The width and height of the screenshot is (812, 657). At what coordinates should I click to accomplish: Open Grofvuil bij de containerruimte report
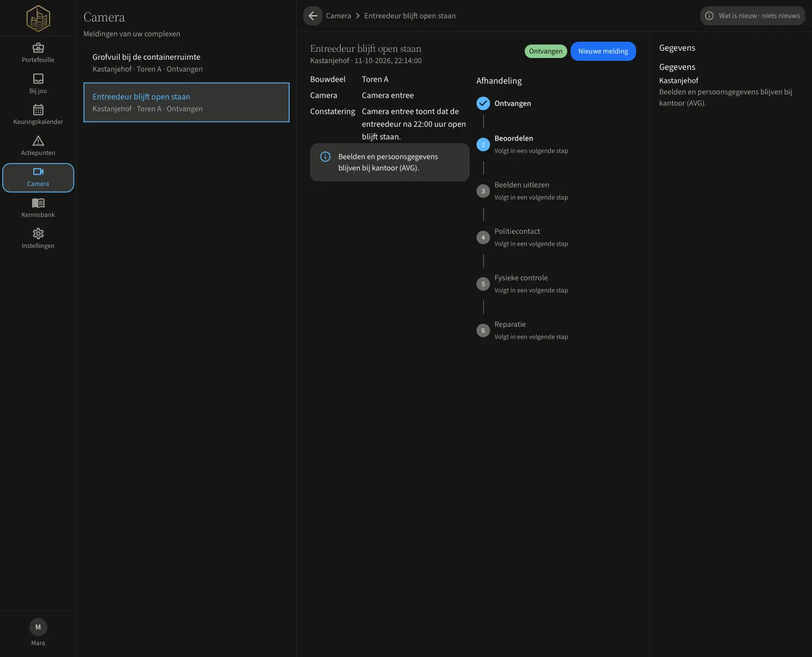click(187, 63)
